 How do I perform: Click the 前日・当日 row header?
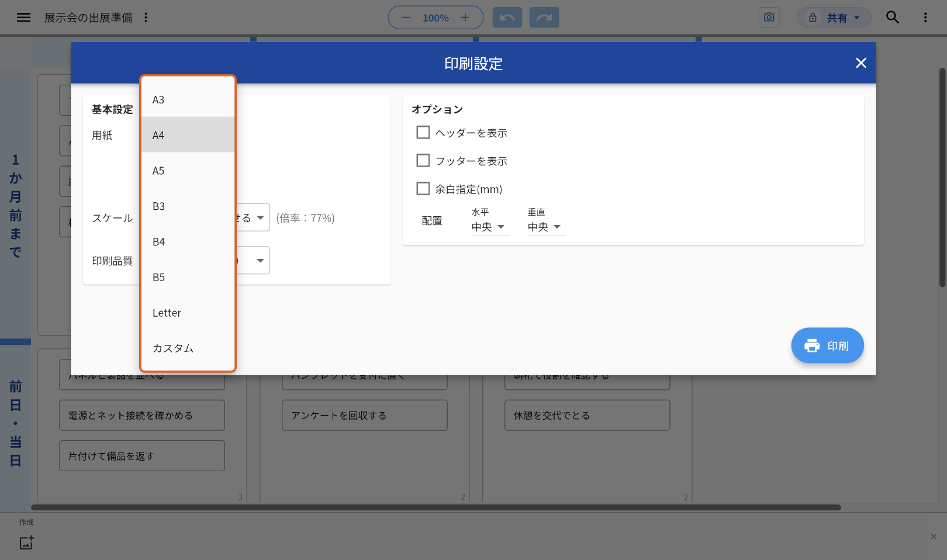click(15, 424)
